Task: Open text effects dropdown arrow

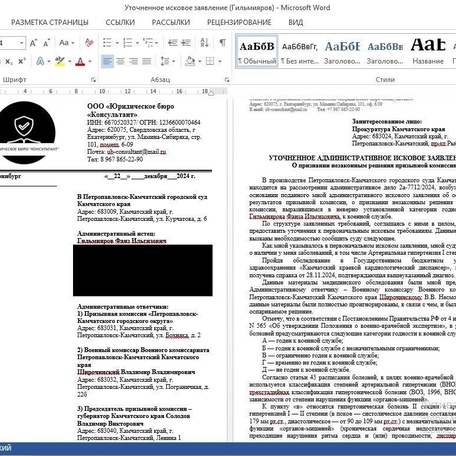Action: (49, 62)
